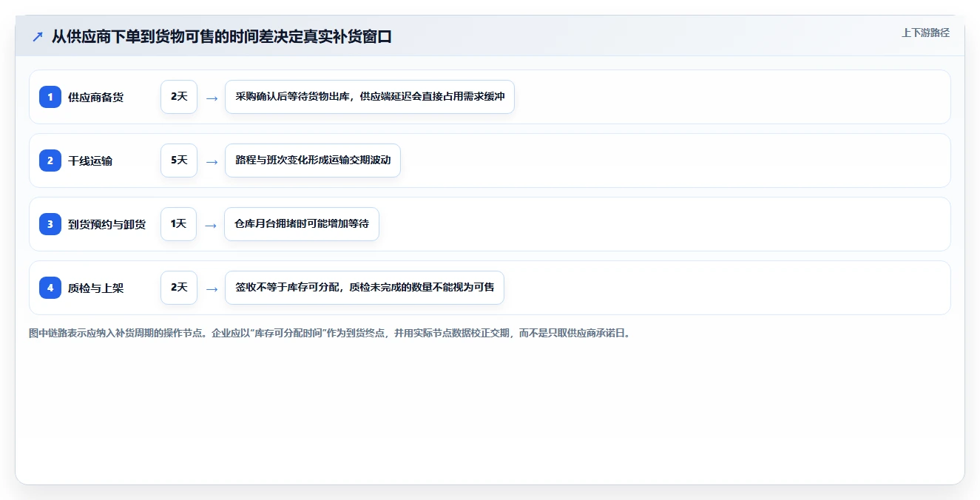Select the step 3 number badge
Viewport: 980px width, 500px height.
click(x=50, y=224)
